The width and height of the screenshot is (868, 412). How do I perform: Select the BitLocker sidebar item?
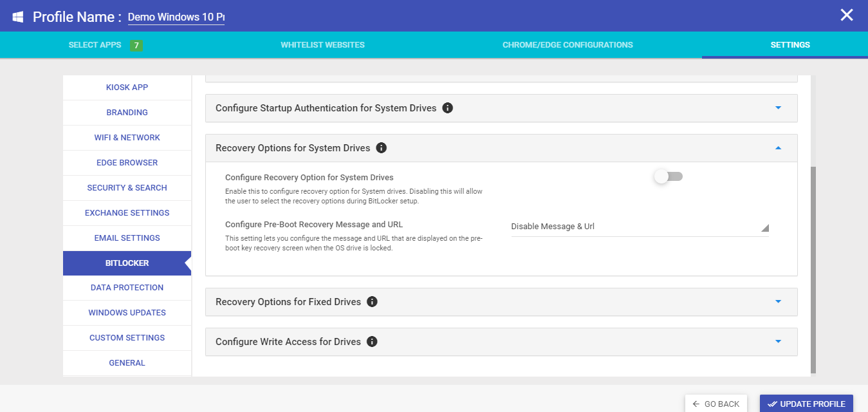127,263
